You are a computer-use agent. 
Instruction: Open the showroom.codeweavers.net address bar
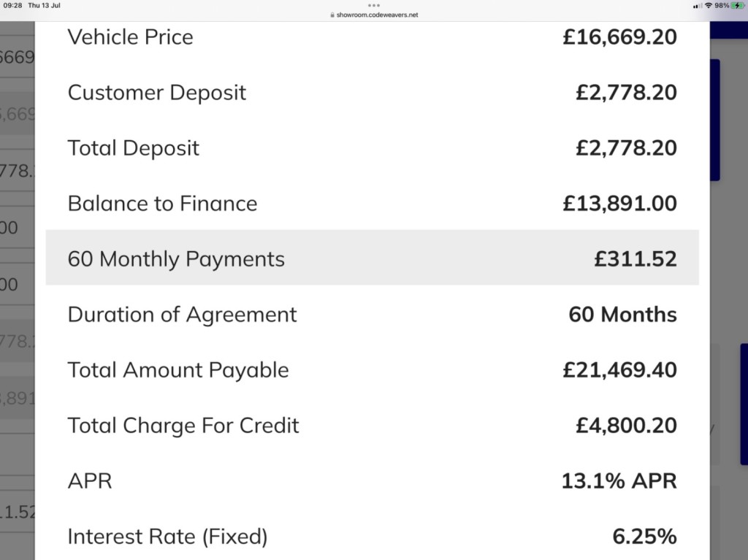[x=374, y=15]
